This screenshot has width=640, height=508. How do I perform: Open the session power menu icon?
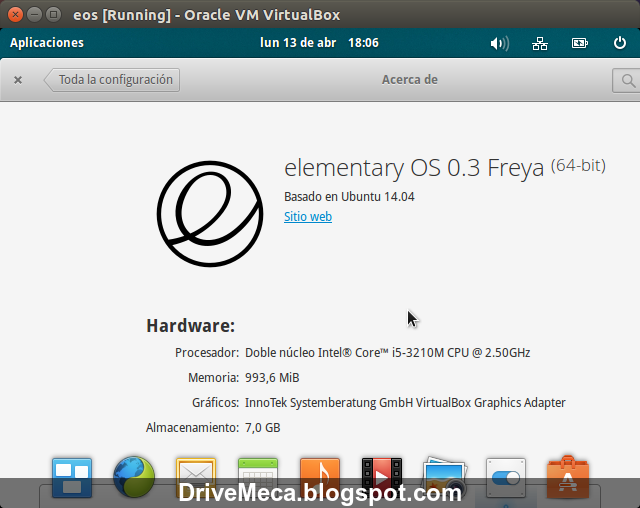coord(620,43)
